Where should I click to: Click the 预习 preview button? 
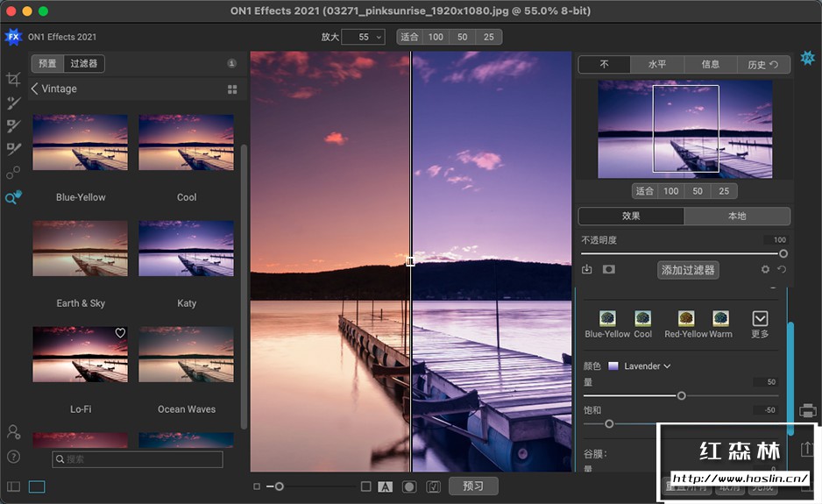pyautogui.click(x=473, y=486)
